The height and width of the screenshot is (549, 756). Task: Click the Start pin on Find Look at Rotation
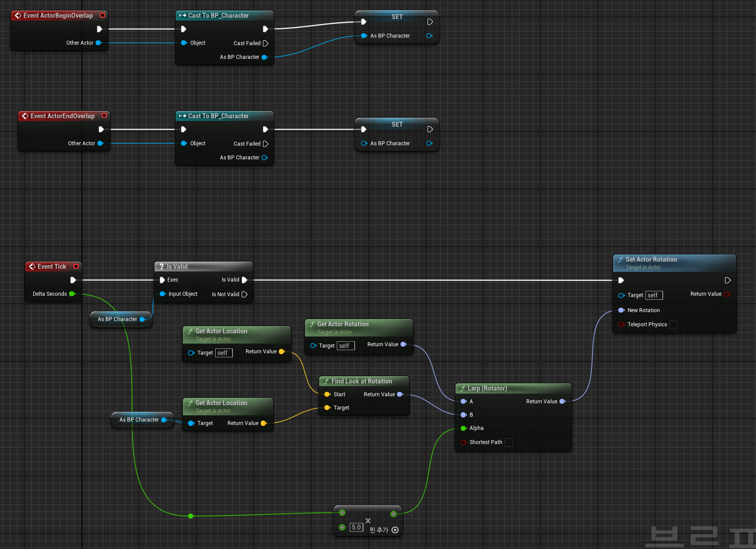[x=327, y=394]
